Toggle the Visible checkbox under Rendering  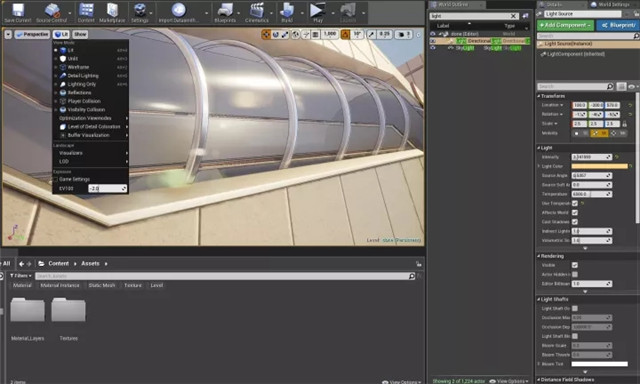(x=575, y=265)
